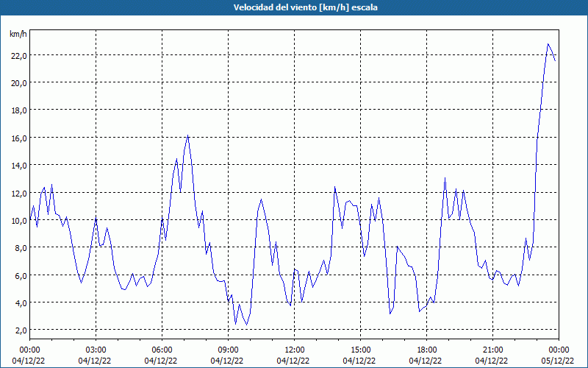Click the '00:00' label dated 05/12/22

(x=559, y=350)
